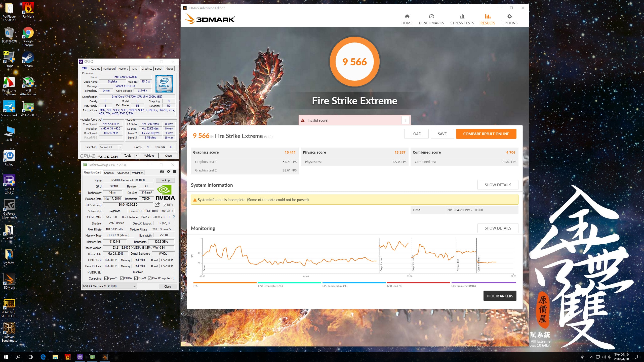Viewport: 644px width, 362px height.
Task: Click the HIDE MARKERS button
Action: point(500,296)
